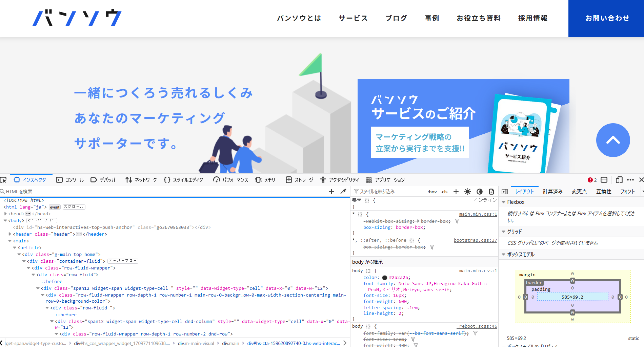Open the bootstrap.css:37 source link

[475, 240]
